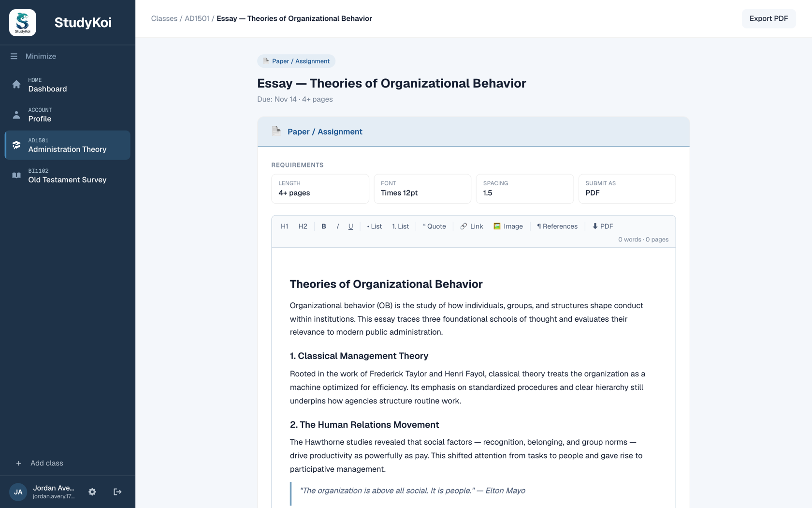Toggle bold formatting
Screen dimensions: 812x508
(x=324, y=226)
